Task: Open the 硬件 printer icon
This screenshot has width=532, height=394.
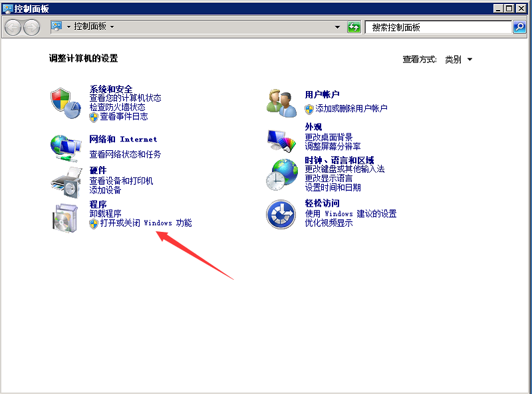Action: [66, 183]
